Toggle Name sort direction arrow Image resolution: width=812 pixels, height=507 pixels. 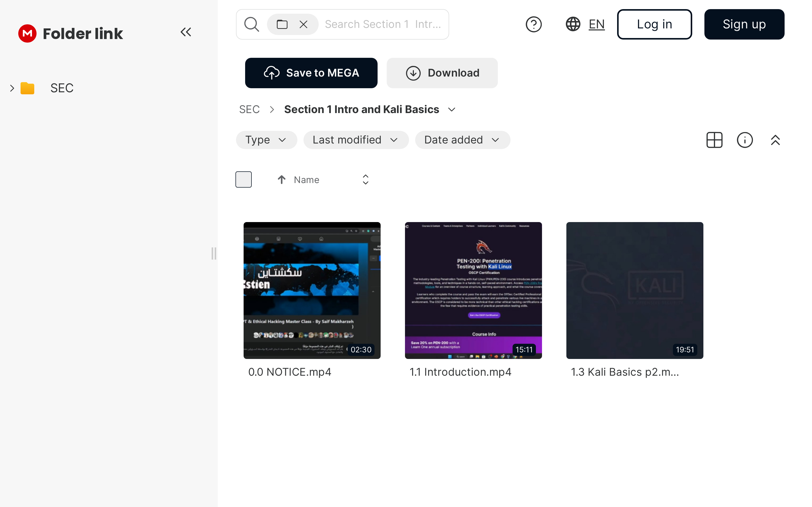tap(281, 180)
